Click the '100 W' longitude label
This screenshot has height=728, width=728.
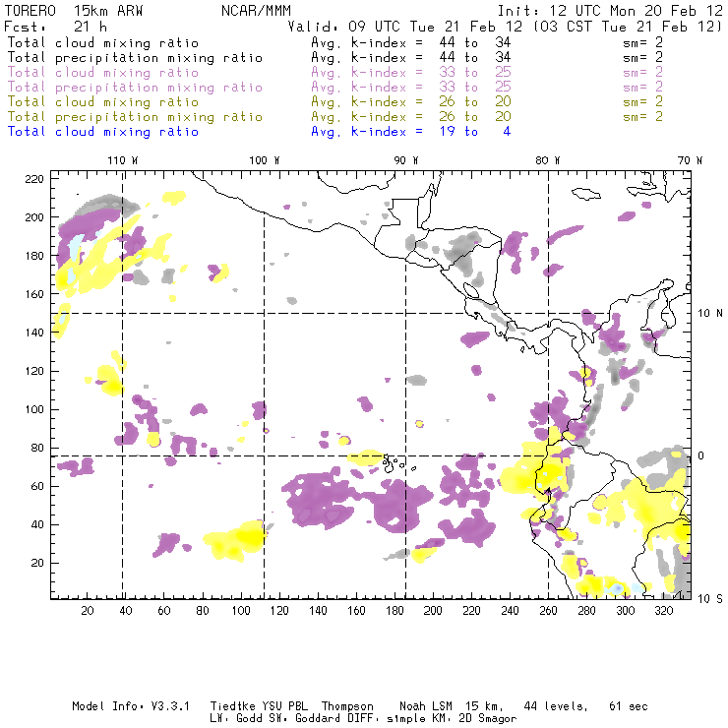[265, 160]
